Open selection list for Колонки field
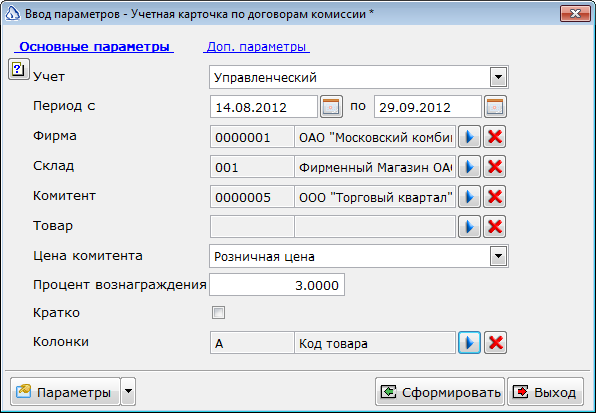596x413 pixels. 469,343
